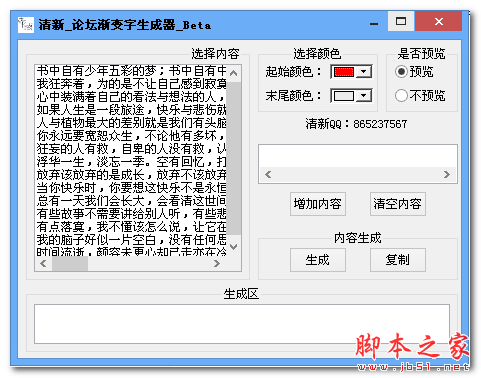The height and width of the screenshot is (378, 481).
Task: Select line starting 有些故事不需要讲给别人听
Action: pyautogui.click(x=131, y=213)
